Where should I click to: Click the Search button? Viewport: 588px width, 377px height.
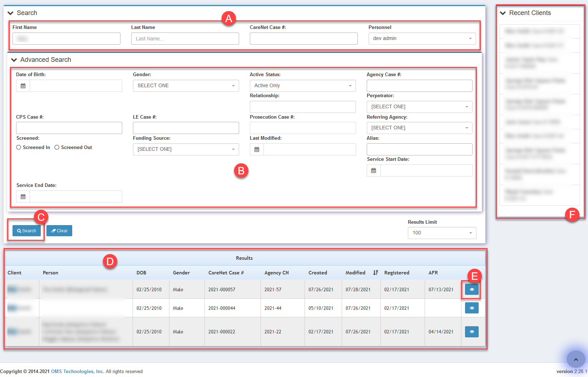(x=26, y=231)
